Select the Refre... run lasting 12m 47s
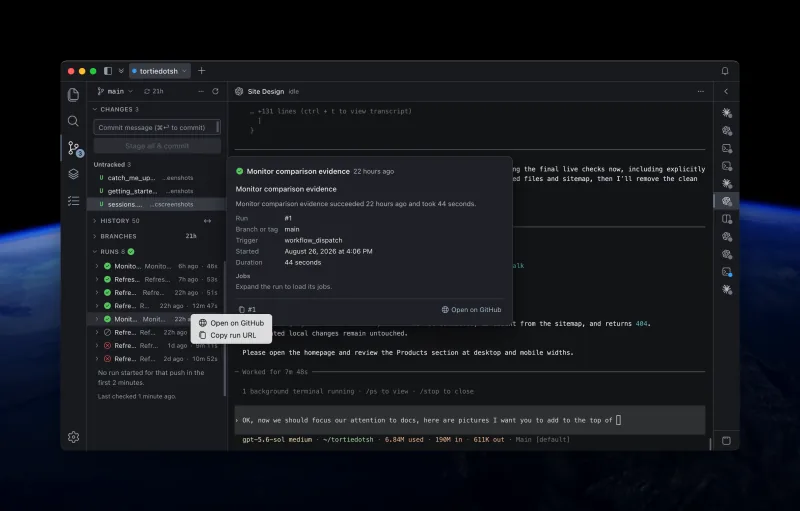Image resolution: width=800 pixels, height=511 pixels. (x=157, y=306)
